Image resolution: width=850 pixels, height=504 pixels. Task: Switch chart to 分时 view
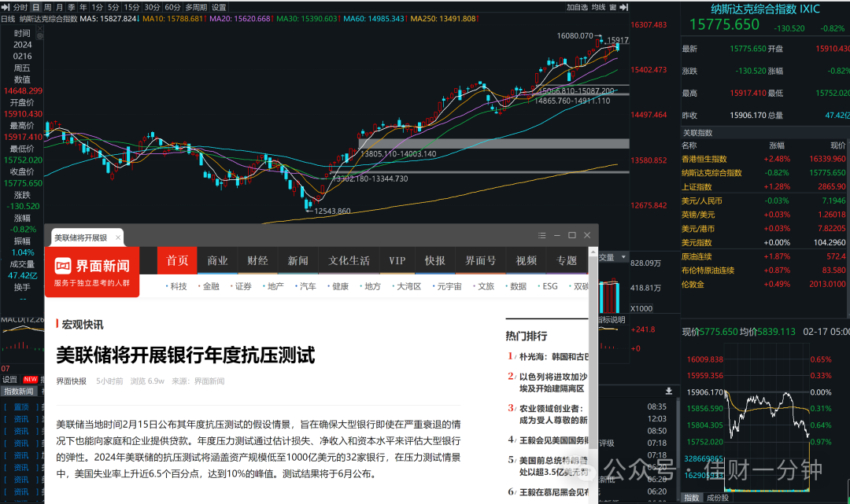click(20, 7)
